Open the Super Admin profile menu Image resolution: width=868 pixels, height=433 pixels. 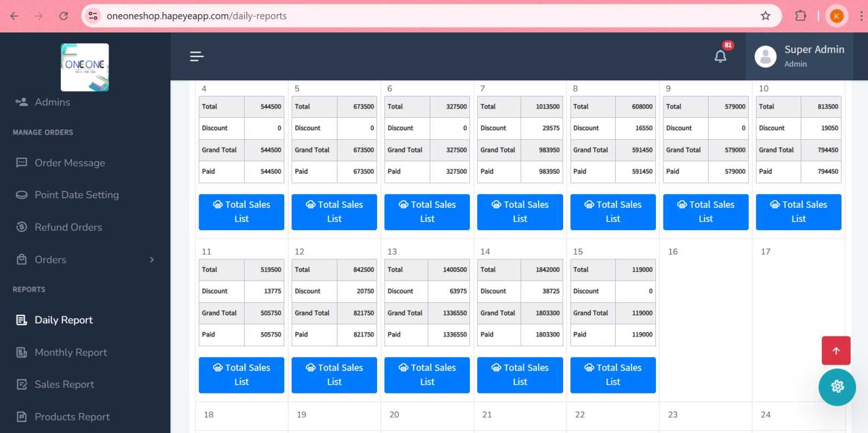click(x=800, y=56)
